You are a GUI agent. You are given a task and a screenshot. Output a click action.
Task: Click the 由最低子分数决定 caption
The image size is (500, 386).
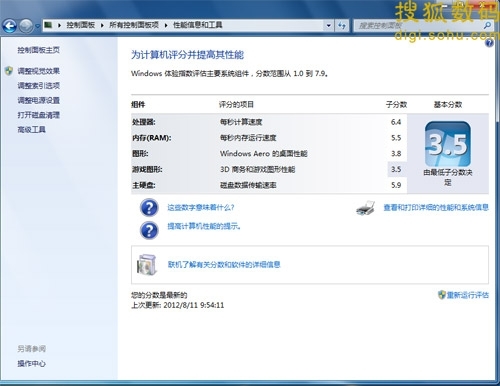(x=448, y=177)
